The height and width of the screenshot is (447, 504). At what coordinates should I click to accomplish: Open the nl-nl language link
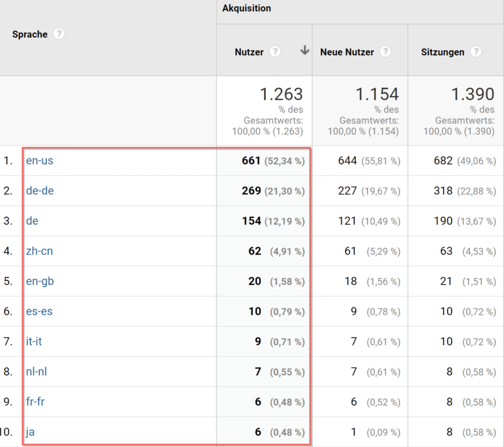[x=36, y=372]
